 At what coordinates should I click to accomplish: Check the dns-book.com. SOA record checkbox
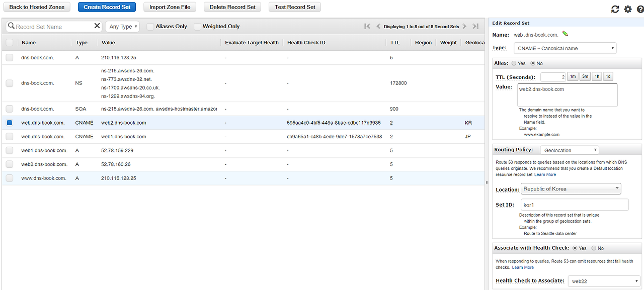pos(10,109)
